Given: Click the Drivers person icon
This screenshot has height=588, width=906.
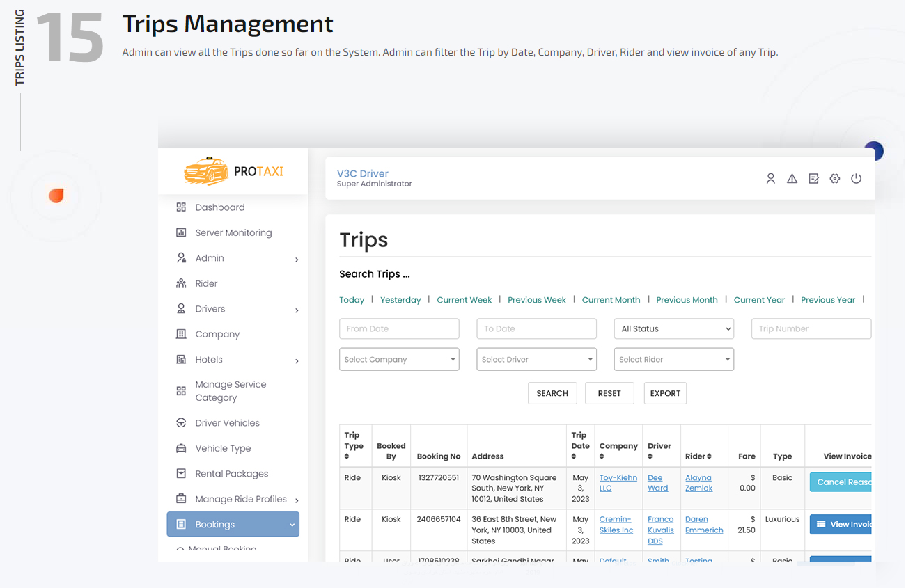Looking at the screenshot, I should tap(181, 309).
